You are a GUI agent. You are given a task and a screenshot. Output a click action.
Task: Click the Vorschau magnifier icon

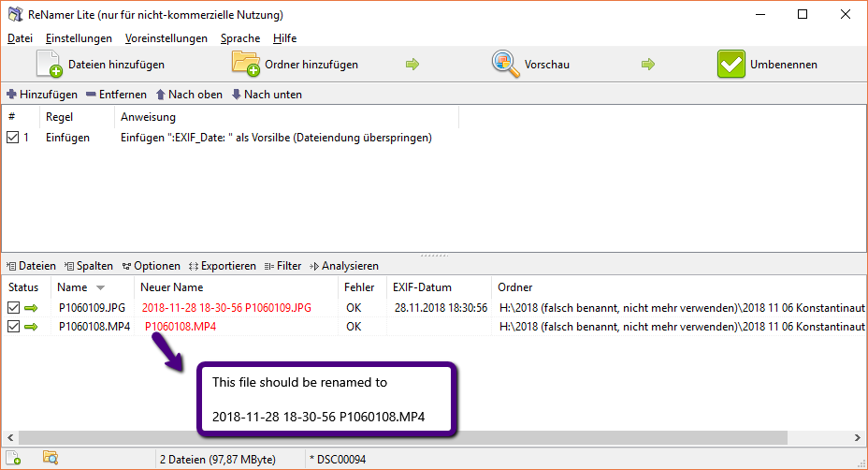click(505, 64)
